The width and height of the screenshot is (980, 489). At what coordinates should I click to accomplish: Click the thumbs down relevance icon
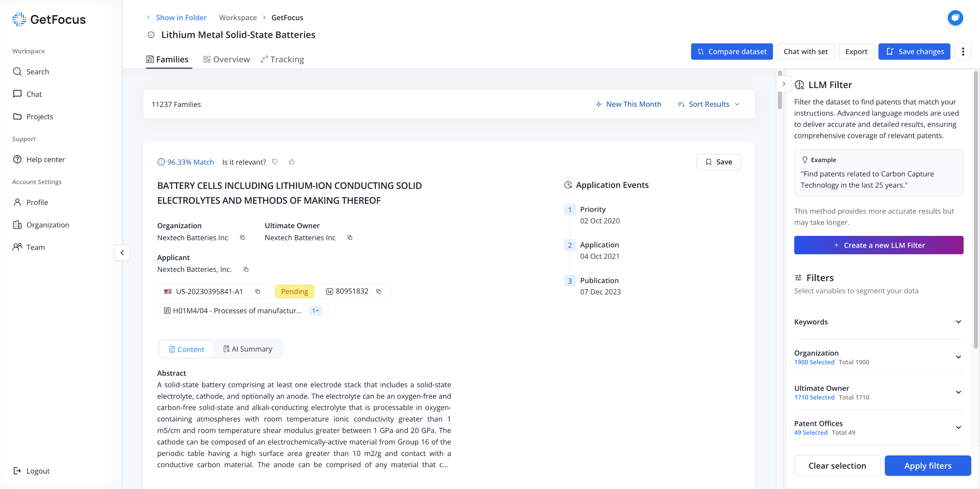point(275,162)
